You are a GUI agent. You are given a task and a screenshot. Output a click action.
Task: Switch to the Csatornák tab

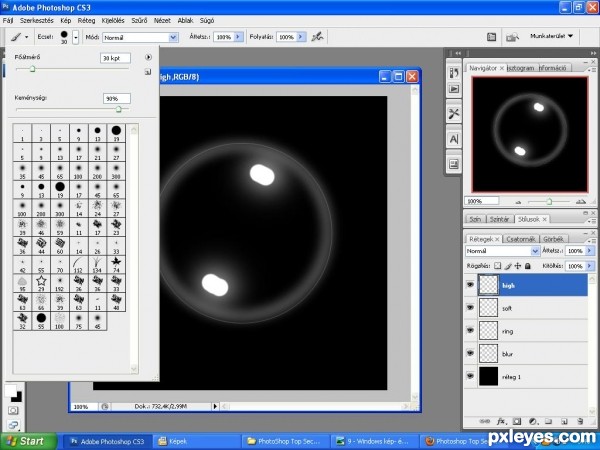pyautogui.click(x=520, y=239)
